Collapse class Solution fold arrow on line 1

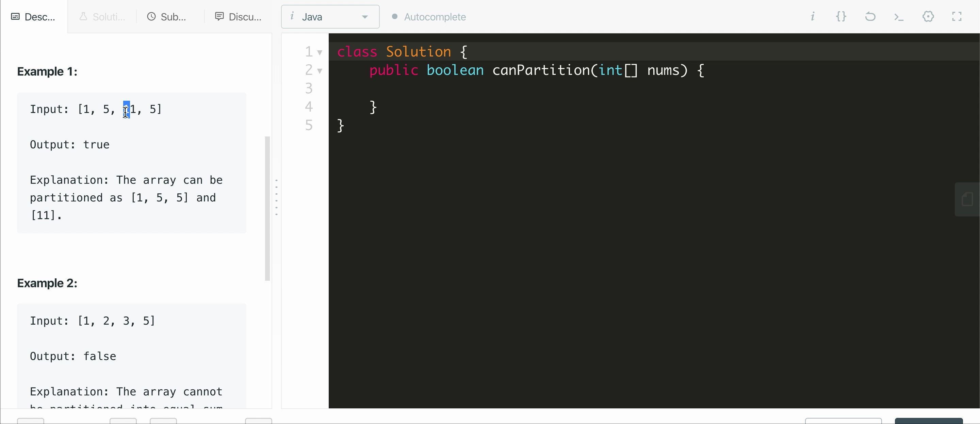click(320, 52)
